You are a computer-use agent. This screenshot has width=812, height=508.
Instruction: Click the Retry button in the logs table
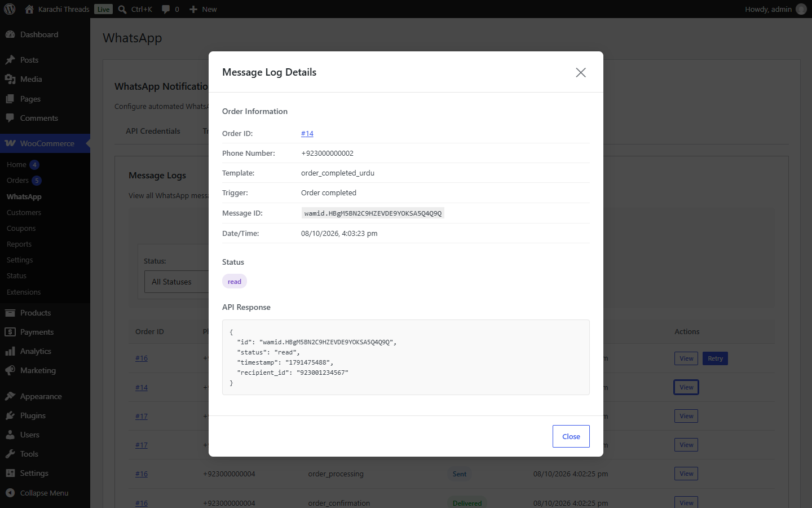coord(715,358)
